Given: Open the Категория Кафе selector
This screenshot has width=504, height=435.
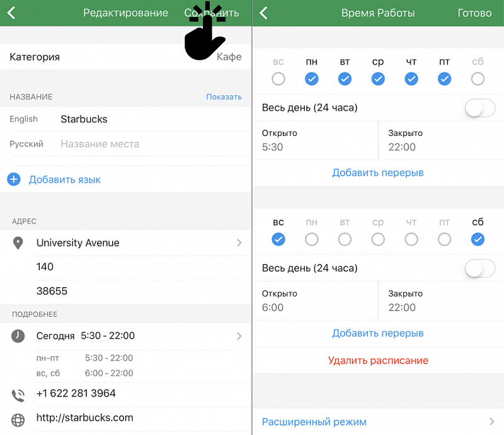Looking at the screenshot, I should click(x=125, y=57).
